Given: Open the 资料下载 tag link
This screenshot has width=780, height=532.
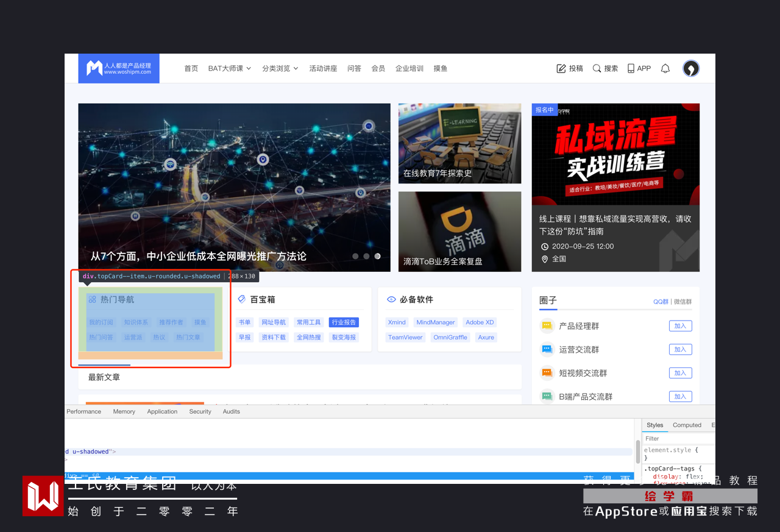Looking at the screenshot, I should pyautogui.click(x=273, y=337).
